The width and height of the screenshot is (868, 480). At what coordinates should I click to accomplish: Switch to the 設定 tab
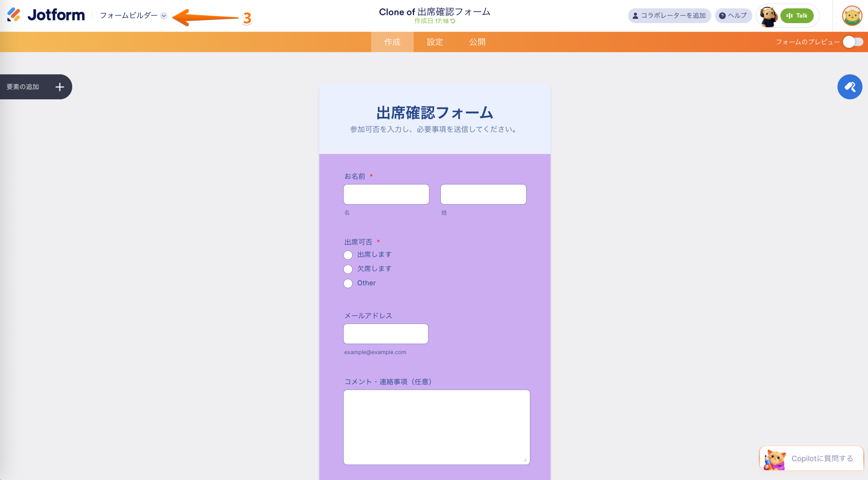tap(435, 42)
